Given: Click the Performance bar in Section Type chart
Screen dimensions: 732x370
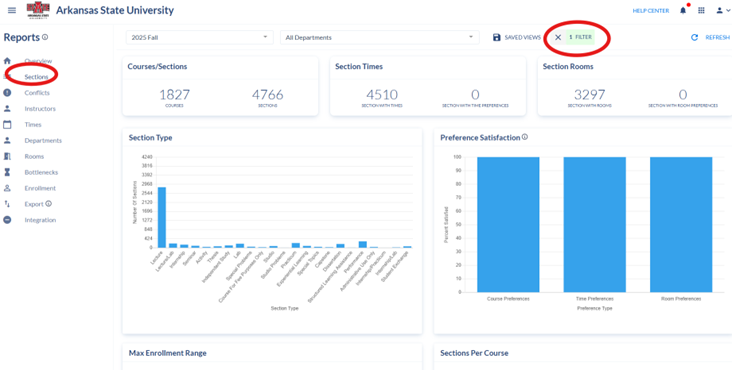Looking at the screenshot, I should point(363,244).
